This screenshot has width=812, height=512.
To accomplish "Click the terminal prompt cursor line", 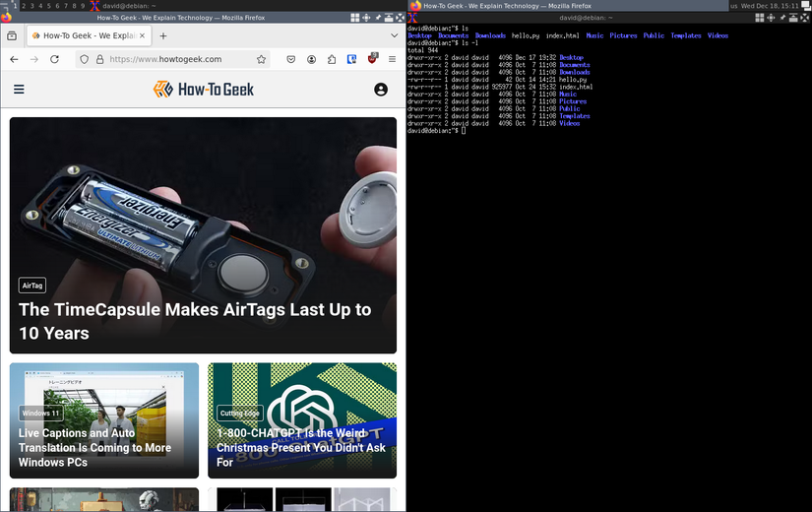I will [x=437, y=131].
